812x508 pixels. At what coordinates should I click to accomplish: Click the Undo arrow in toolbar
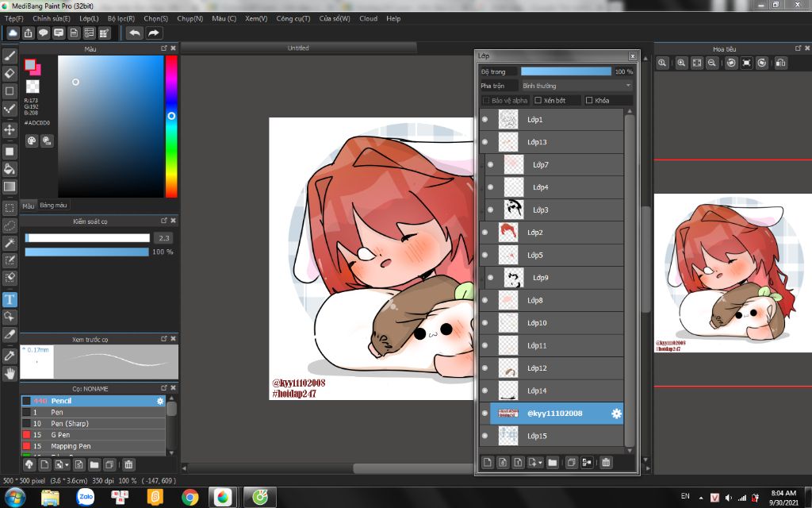point(135,33)
